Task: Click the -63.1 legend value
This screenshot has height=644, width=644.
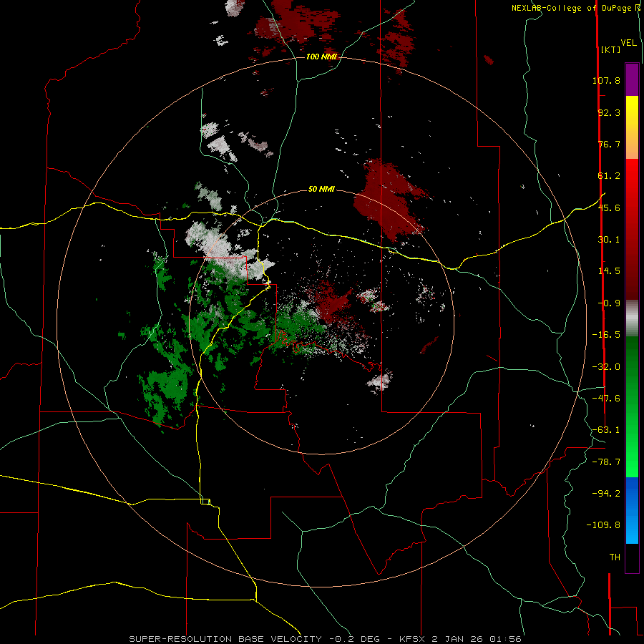Action: pyautogui.click(x=606, y=430)
